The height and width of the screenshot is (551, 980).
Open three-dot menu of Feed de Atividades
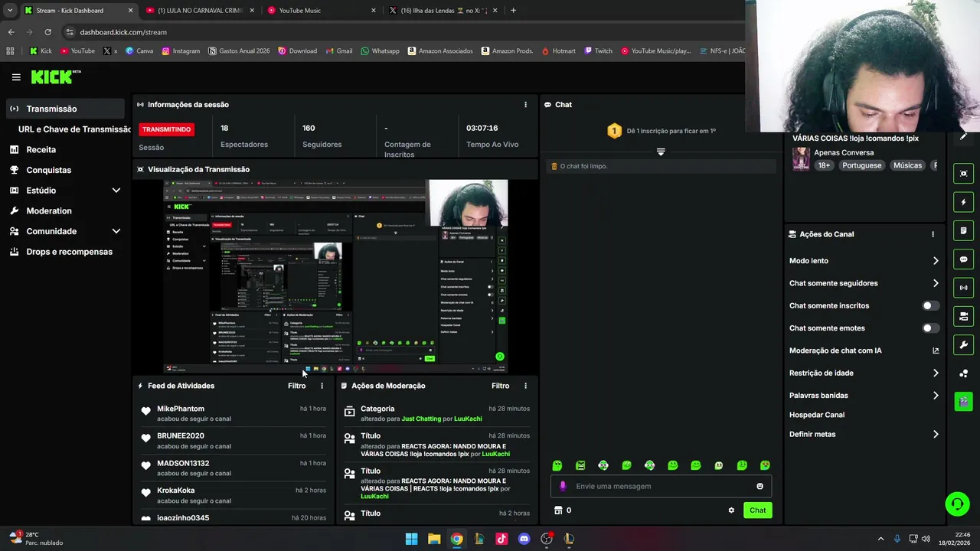[x=322, y=386]
